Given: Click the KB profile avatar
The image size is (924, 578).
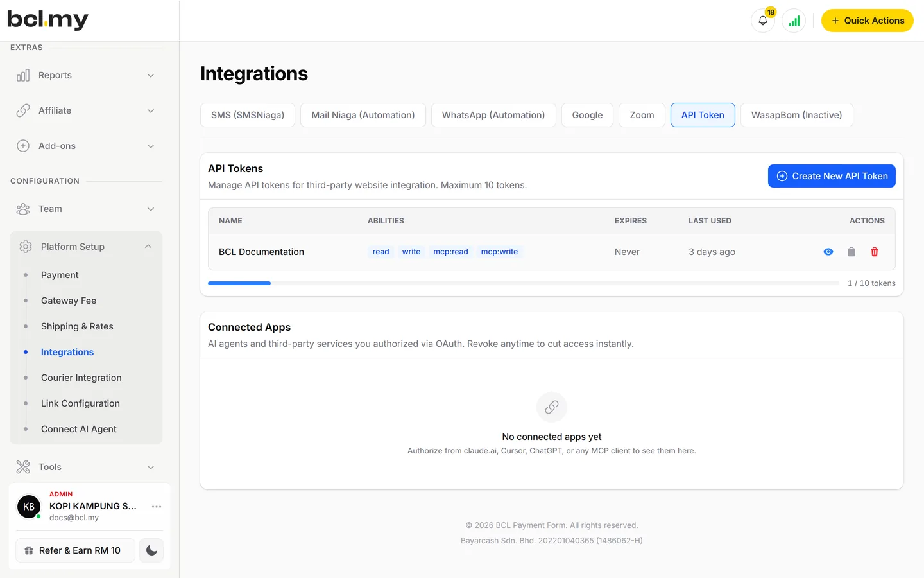Looking at the screenshot, I should coord(29,507).
